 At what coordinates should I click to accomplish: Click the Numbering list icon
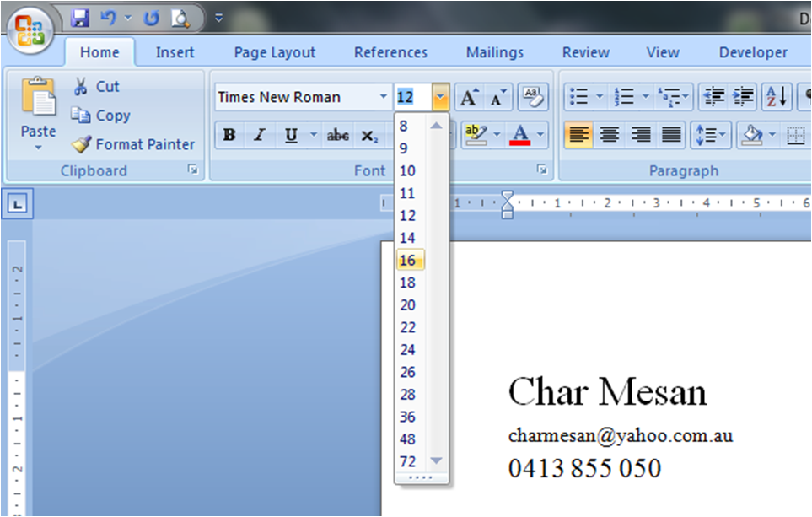coord(623,97)
